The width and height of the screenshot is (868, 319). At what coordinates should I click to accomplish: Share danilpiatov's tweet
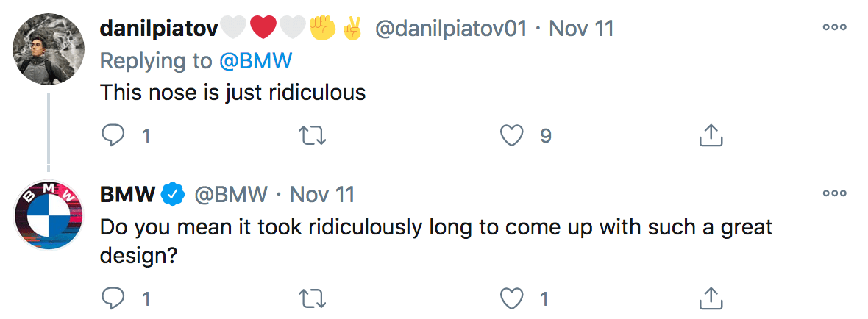coord(709,135)
